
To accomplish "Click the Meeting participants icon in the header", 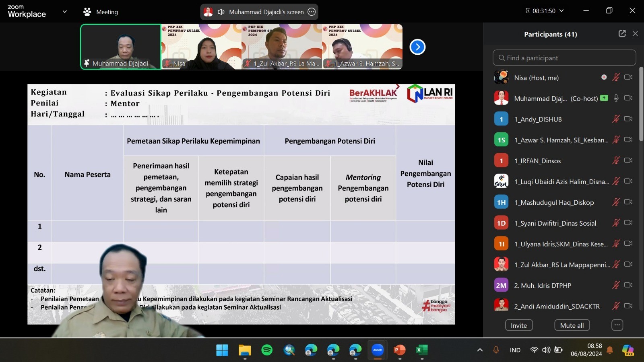I will click(x=87, y=12).
